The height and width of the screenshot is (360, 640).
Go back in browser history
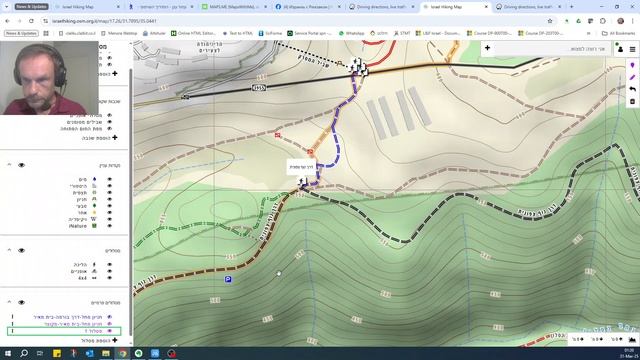pyautogui.click(x=7, y=21)
